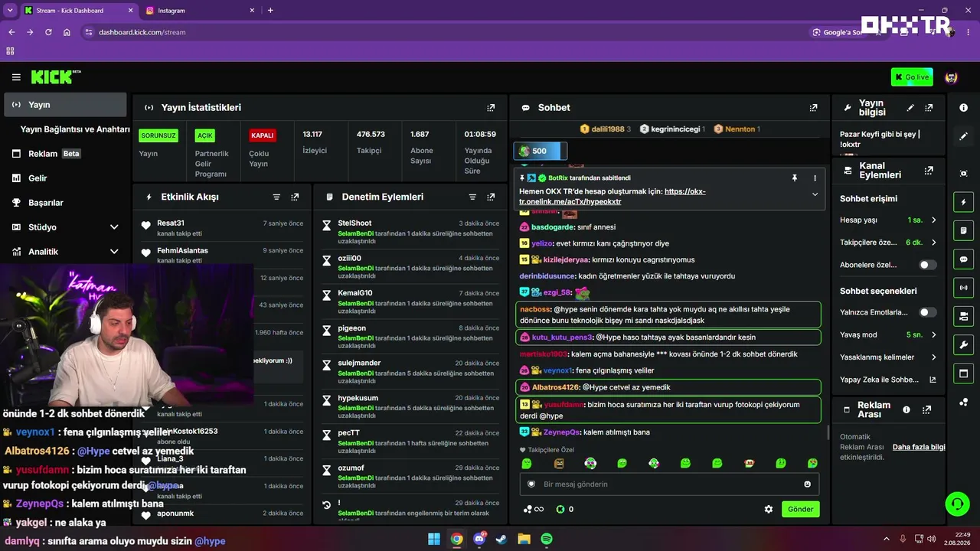Toggle the Yalnızca Emotlarla switch
The height and width of the screenshot is (551, 980).
927,312
